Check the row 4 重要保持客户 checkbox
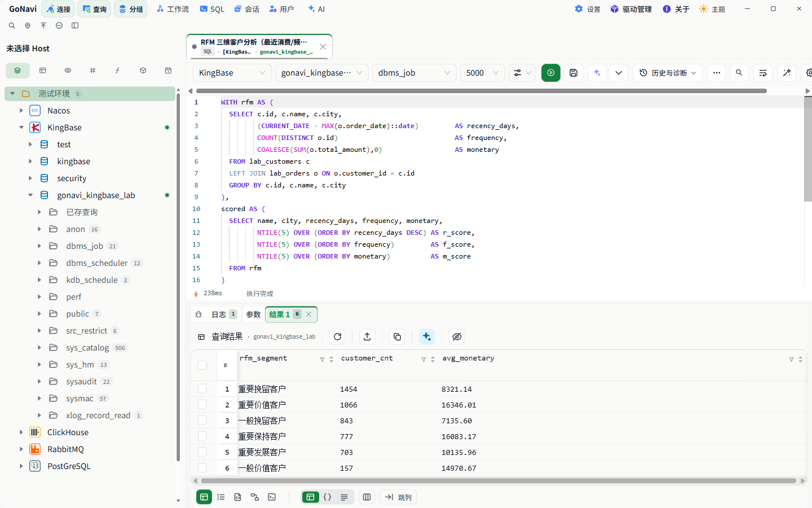The image size is (812, 508). click(x=202, y=436)
